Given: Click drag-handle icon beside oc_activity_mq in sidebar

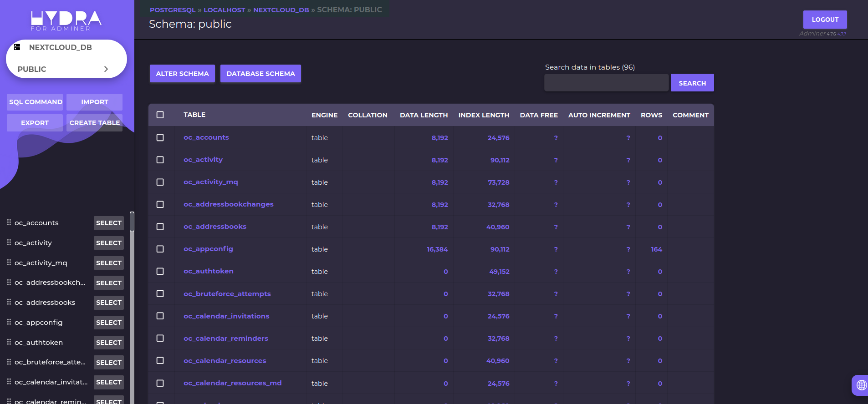Looking at the screenshot, I should click(x=9, y=263).
